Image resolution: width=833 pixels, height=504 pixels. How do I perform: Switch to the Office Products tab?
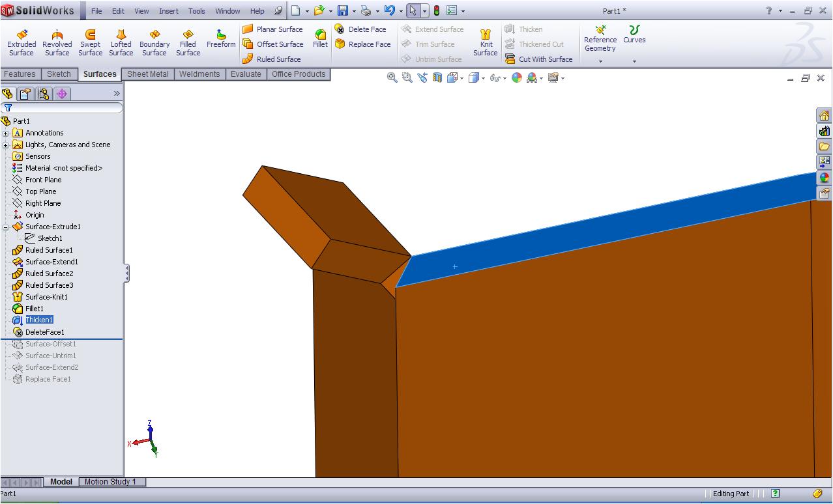299,74
